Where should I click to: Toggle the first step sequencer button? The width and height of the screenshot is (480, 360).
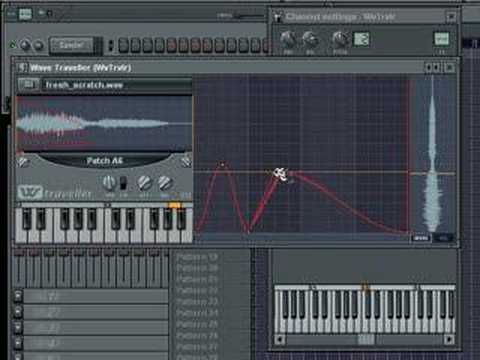tap(123, 46)
